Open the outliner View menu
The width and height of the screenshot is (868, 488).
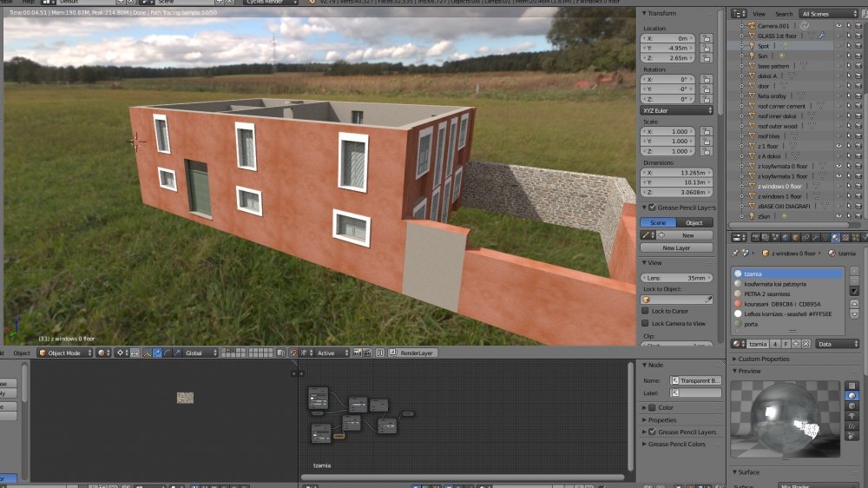click(x=759, y=14)
